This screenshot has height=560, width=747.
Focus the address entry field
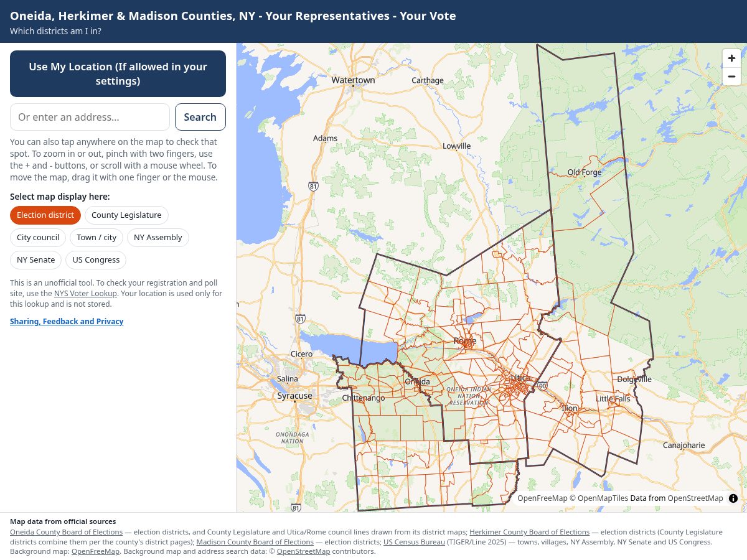click(x=90, y=117)
